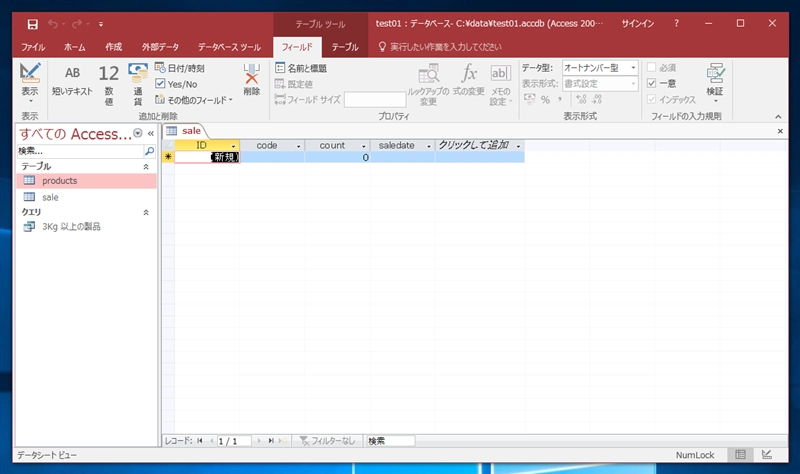Screen dimensions: 800x474
Task: Open その他のフィールド dropdown
Action: pyautogui.click(x=193, y=100)
